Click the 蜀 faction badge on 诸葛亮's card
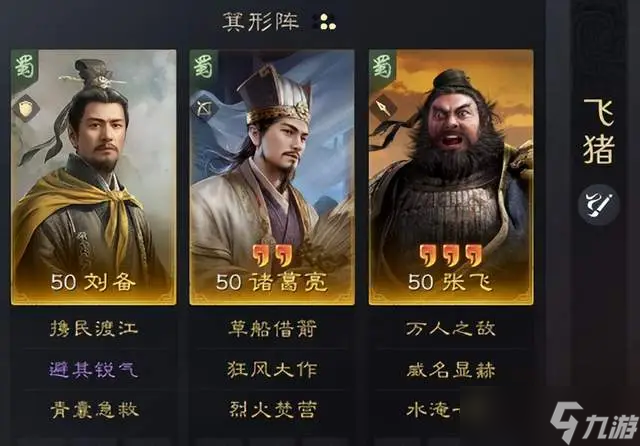Image resolution: width=640 pixels, height=446 pixels. tap(203, 66)
